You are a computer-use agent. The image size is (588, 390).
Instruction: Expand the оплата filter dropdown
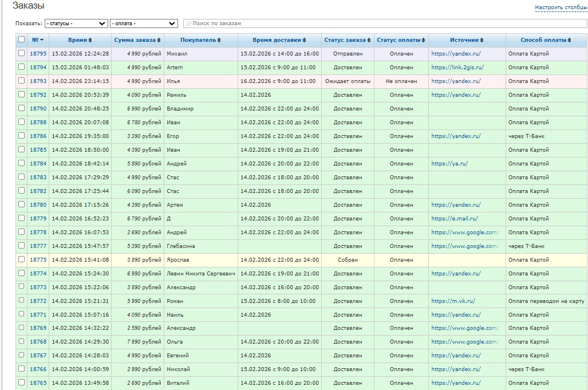pyautogui.click(x=144, y=23)
